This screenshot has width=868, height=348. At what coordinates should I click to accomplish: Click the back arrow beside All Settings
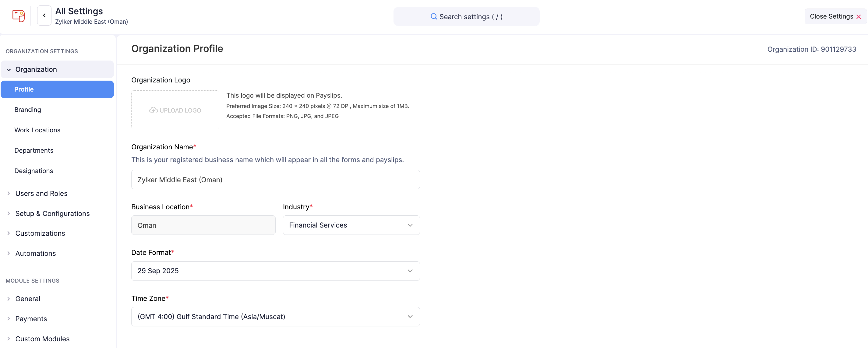[x=44, y=15]
